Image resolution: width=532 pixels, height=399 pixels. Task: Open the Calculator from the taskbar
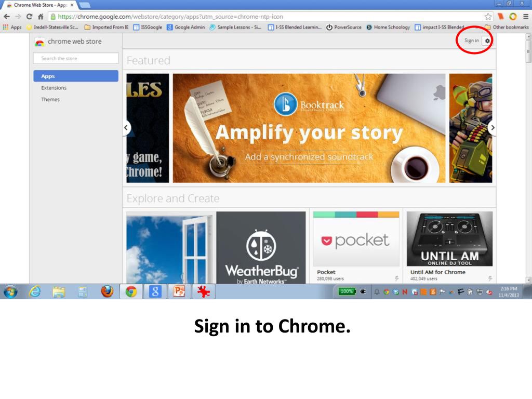[x=83, y=292]
